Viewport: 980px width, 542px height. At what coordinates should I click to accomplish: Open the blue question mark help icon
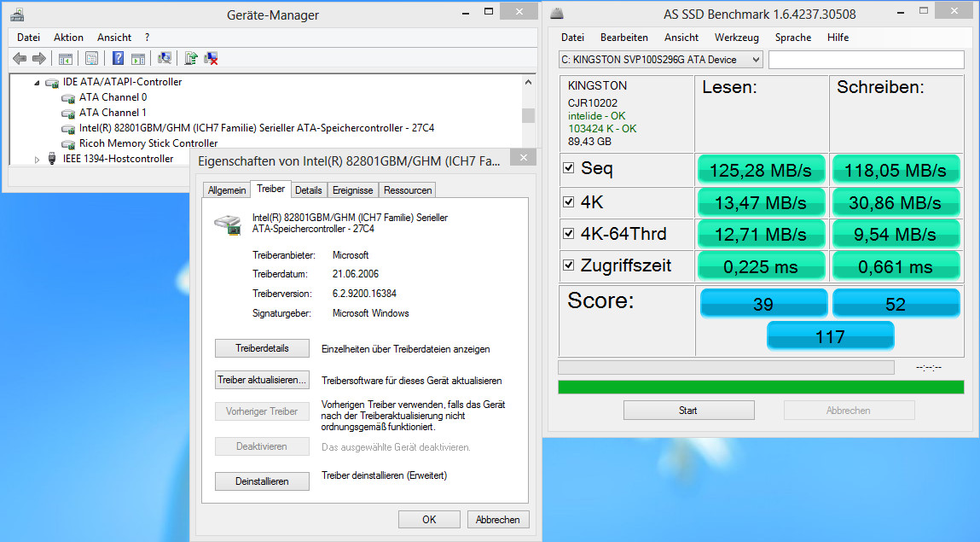(118, 58)
